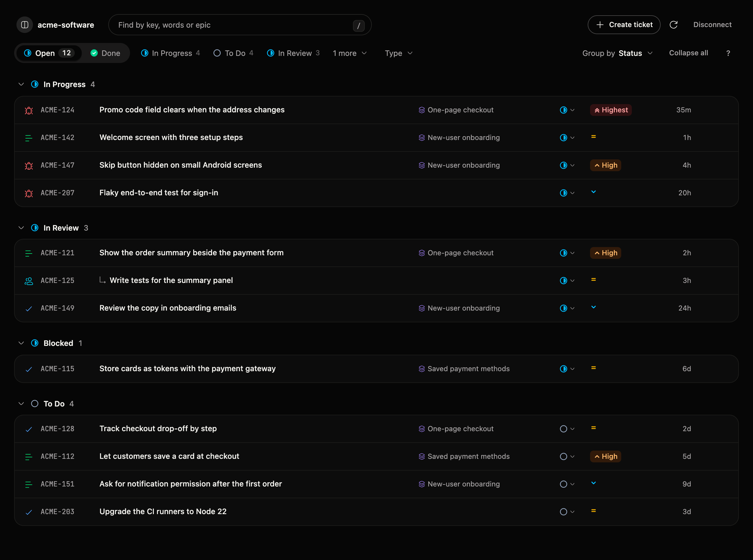Viewport: 753px width, 560px height.
Task: Click the epic icon for Saved payment methods on ACME-115
Action: point(422,369)
